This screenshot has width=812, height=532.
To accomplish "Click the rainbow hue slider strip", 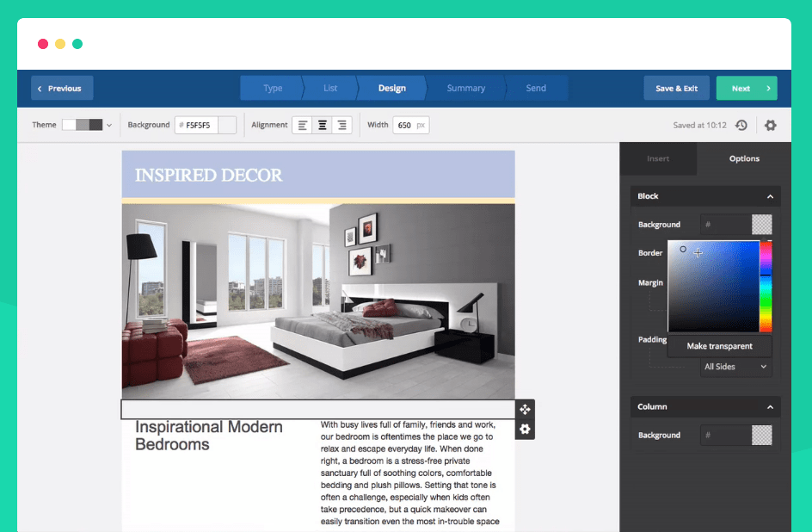I will click(766, 286).
